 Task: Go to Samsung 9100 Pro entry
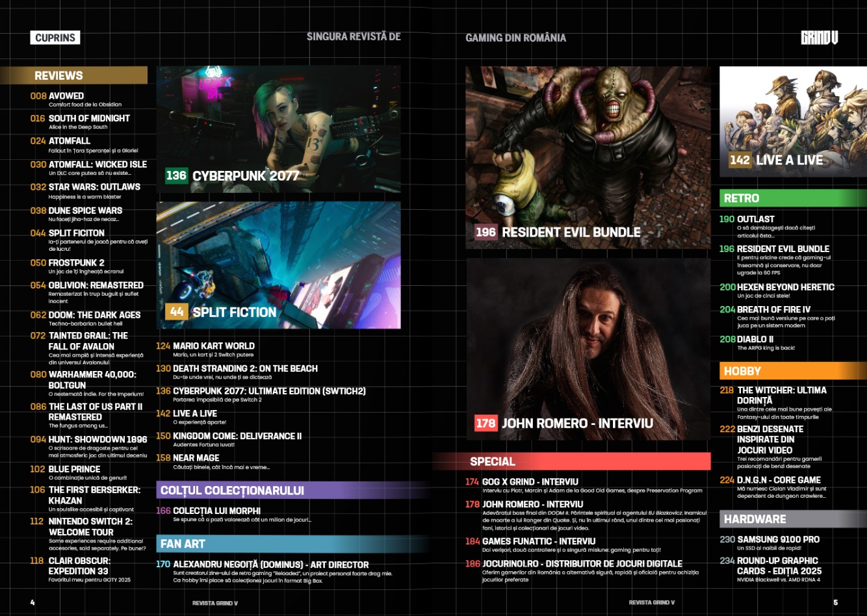coord(778,539)
